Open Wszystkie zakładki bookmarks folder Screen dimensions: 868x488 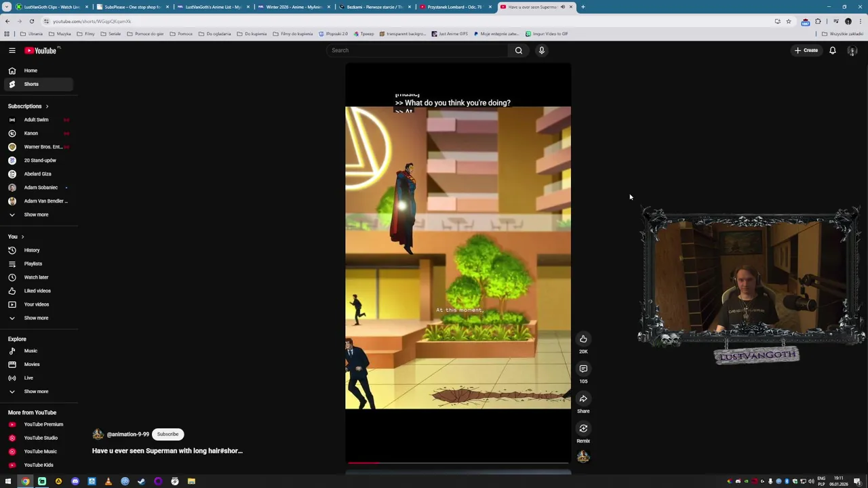click(843, 34)
